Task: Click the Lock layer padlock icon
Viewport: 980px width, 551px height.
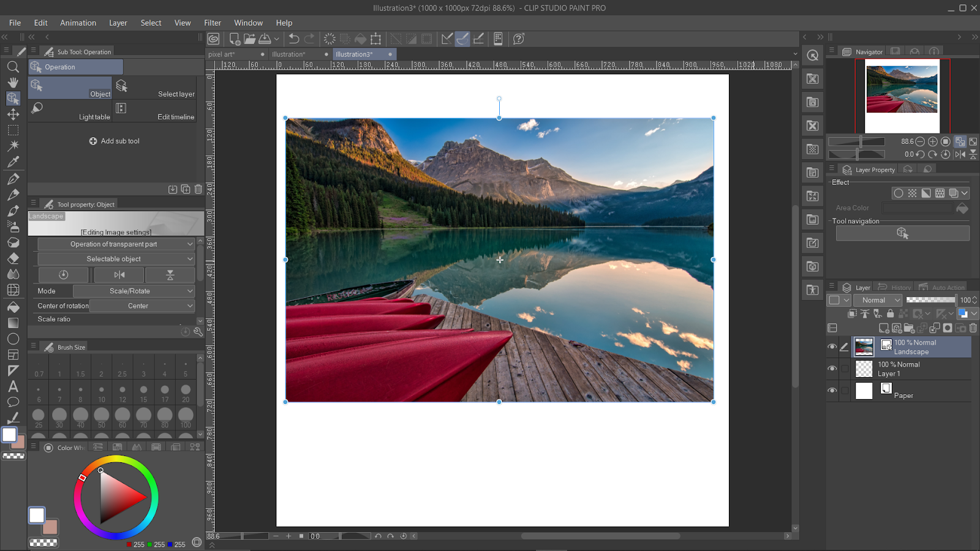Action: (x=890, y=313)
